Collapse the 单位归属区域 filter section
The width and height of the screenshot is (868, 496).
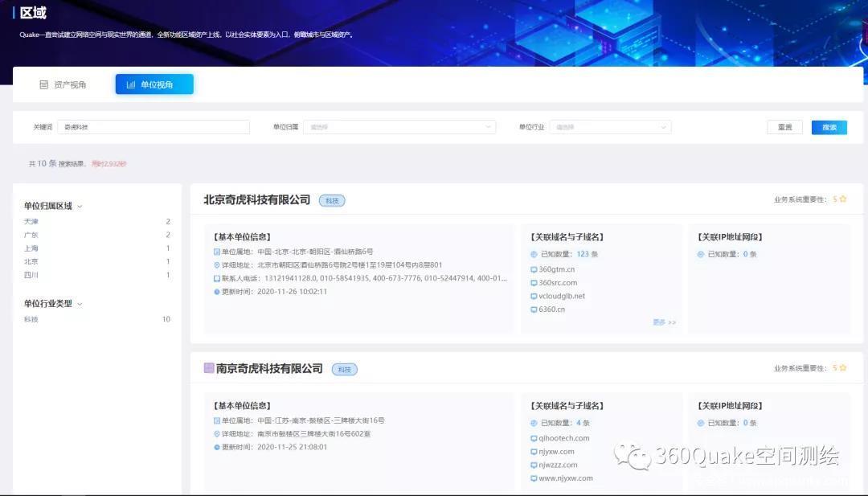pyautogui.click(x=80, y=207)
